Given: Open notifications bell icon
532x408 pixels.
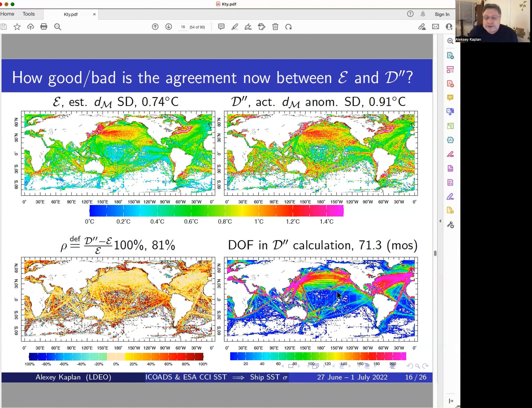Looking at the screenshot, I should (423, 14).
